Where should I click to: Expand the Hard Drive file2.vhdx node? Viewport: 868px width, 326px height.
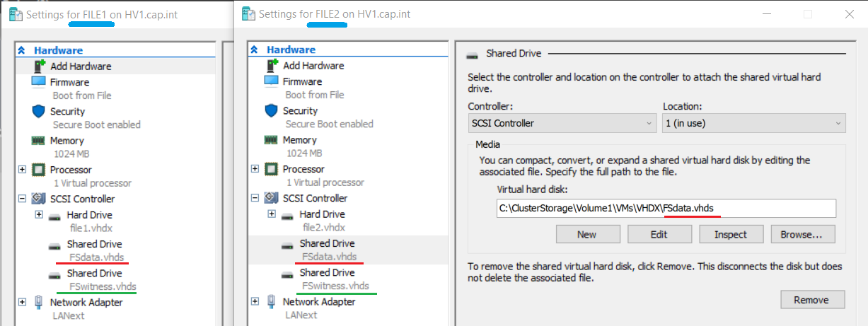pyautogui.click(x=272, y=214)
